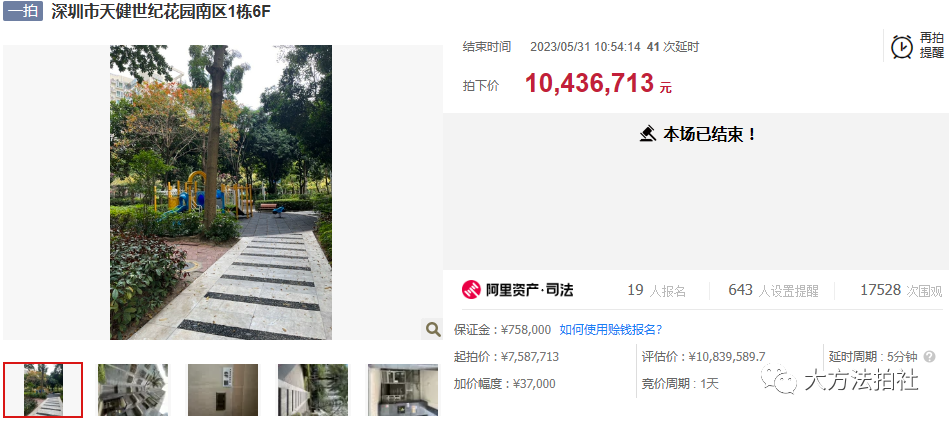This screenshot has height=421, width=949.
Task: Click the alarm clock reminder icon
Action: click(902, 46)
